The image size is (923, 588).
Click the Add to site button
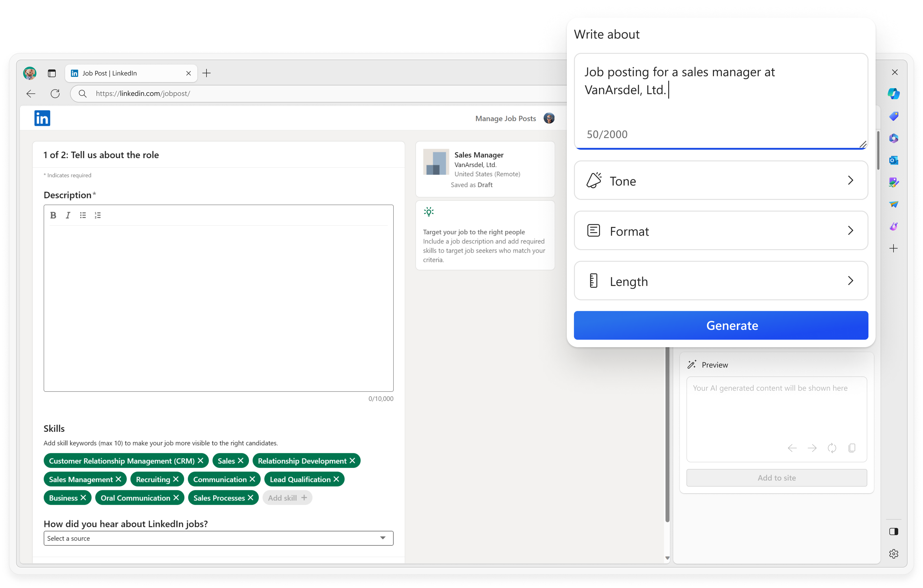pyautogui.click(x=777, y=478)
